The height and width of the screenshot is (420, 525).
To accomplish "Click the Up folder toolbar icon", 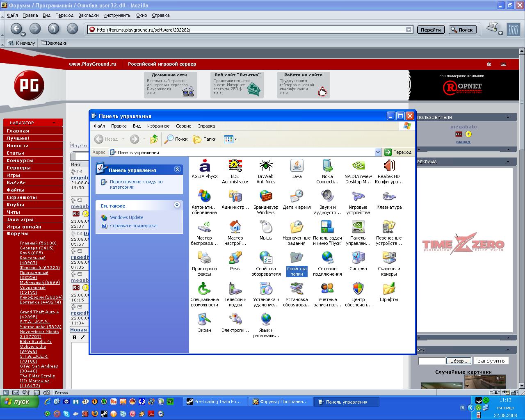I will pyautogui.click(x=154, y=139).
